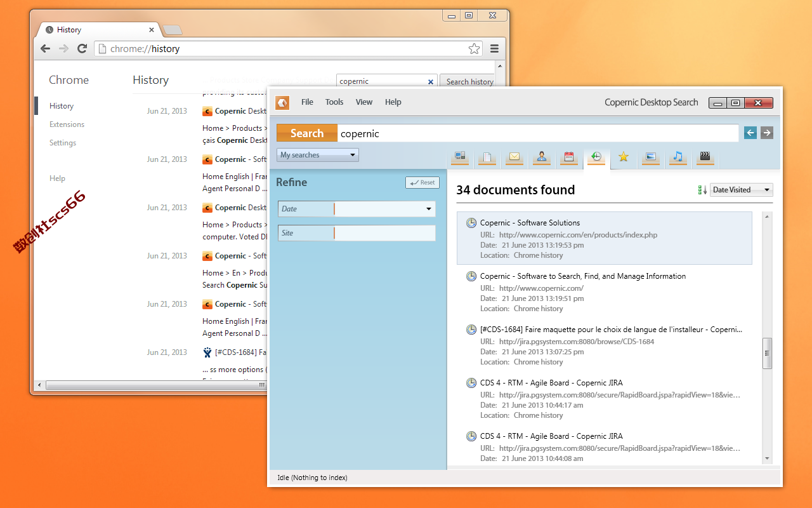Image resolution: width=812 pixels, height=508 pixels.
Task: Select the Music note category icon
Action: (678, 157)
